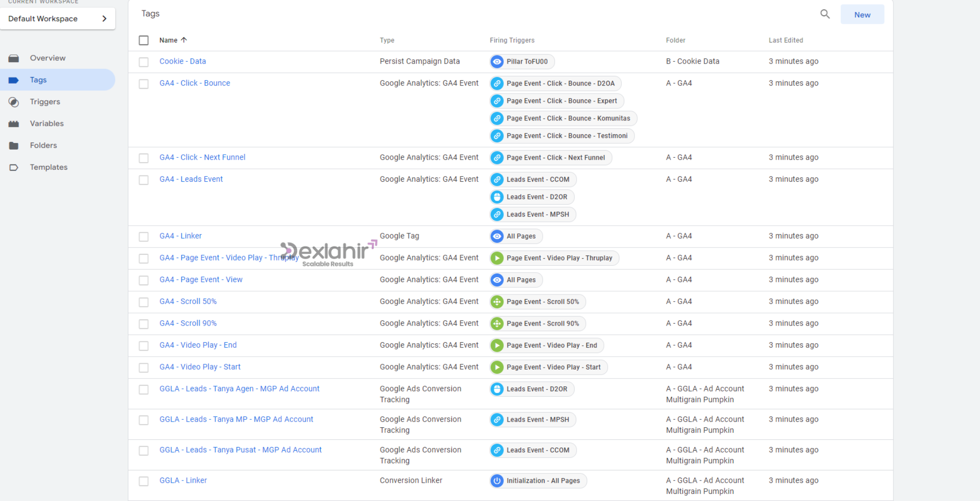The height and width of the screenshot is (501, 980).
Task: Open the GA4 - Click - Bounce tag link
Action: pyautogui.click(x=194, y=83)
